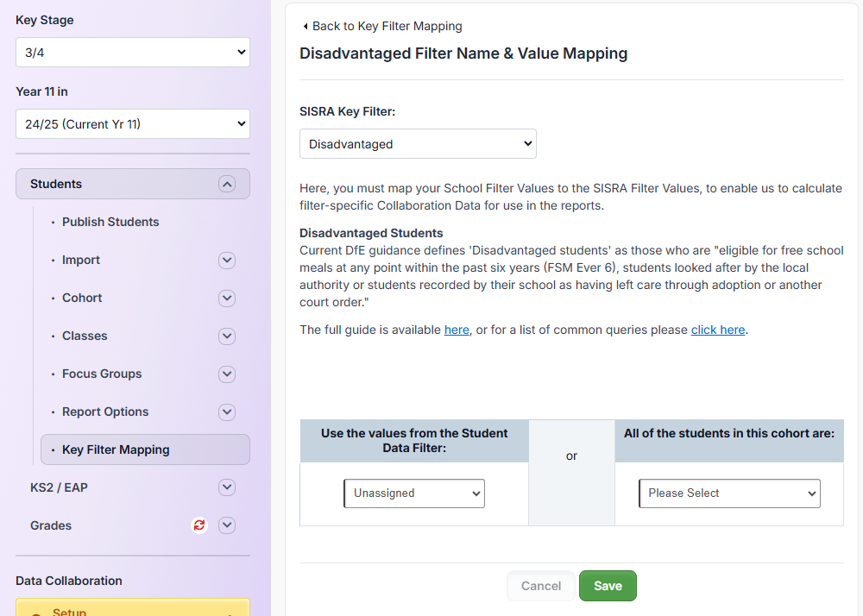
Task: Open the Year 11 in dropdown
Action: 132,123
